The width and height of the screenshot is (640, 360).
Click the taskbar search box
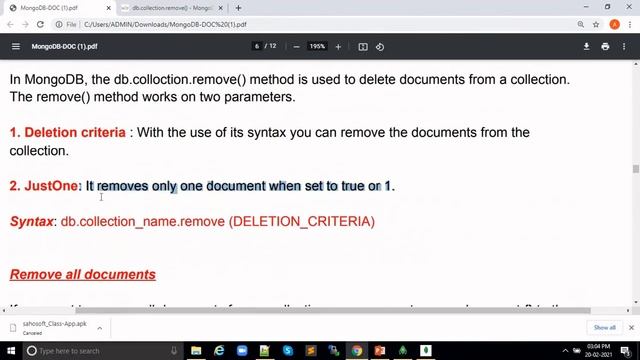coord(102,351)
